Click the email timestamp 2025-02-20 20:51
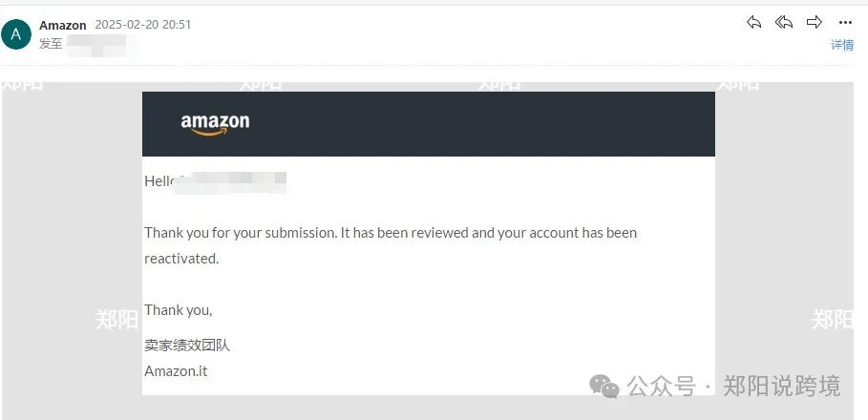 [143, 25]
